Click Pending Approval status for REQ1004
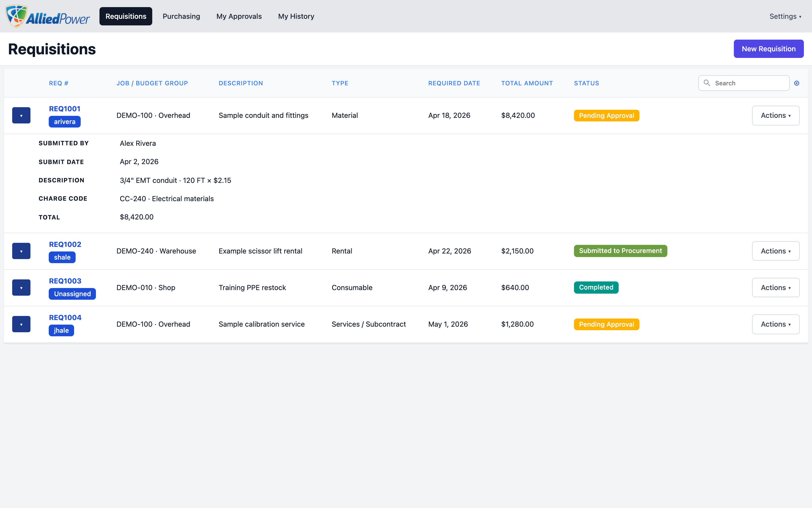The height and width of the screenshot is (508, 812). point(606,324)
